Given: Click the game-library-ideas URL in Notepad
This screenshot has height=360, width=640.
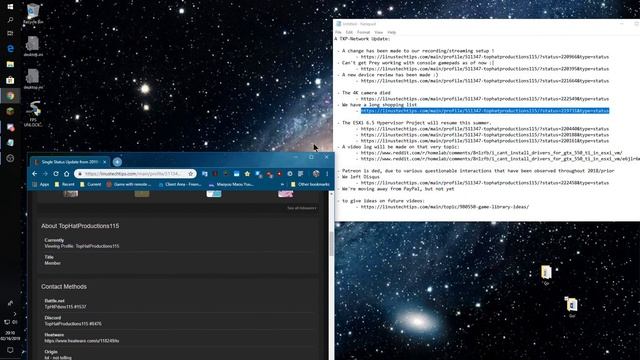Looking at the screenshot, I should pyautogui.click(x=445, y=207).
